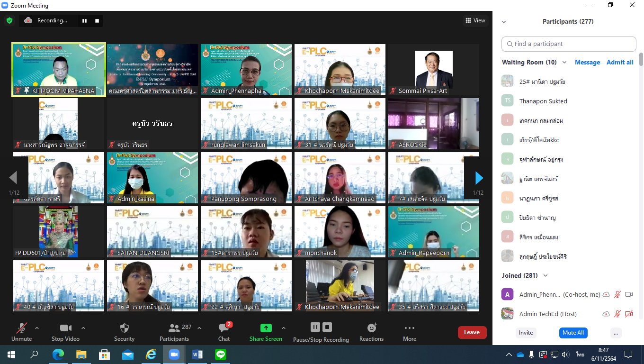The width and height of the screenshot is (644, 364).
Task: Open the Mail app on the taskbar
Action: [x=128, y=354]
